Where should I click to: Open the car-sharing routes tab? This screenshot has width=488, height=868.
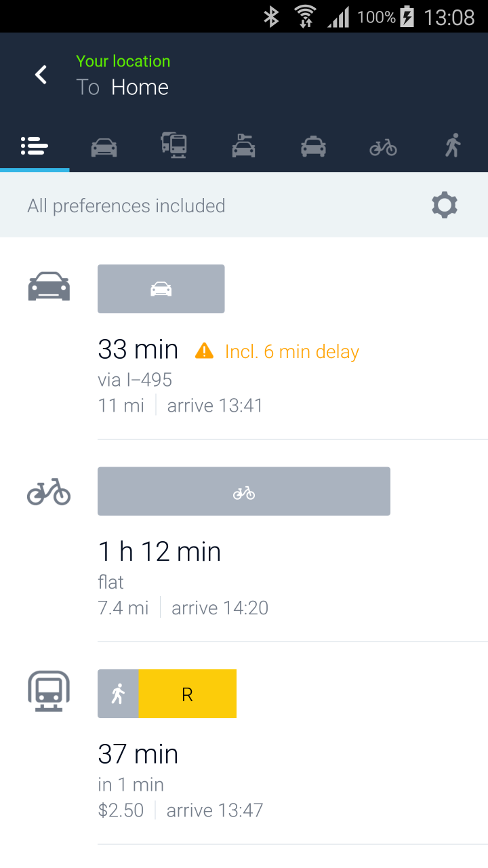pos(243,146)
